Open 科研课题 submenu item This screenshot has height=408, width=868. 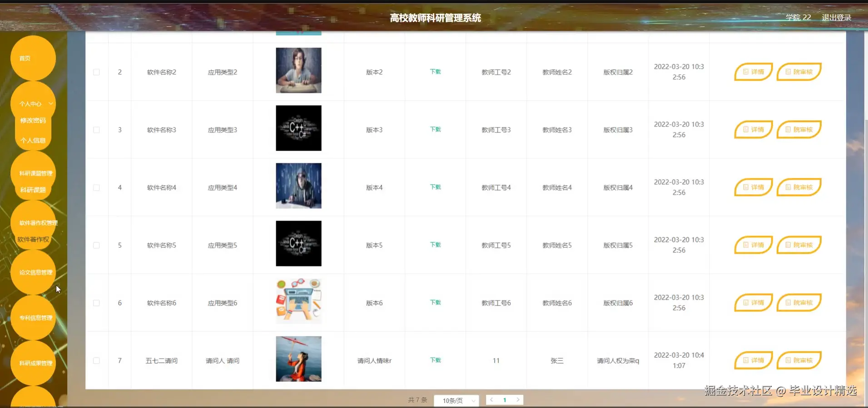tap(33, 190)
